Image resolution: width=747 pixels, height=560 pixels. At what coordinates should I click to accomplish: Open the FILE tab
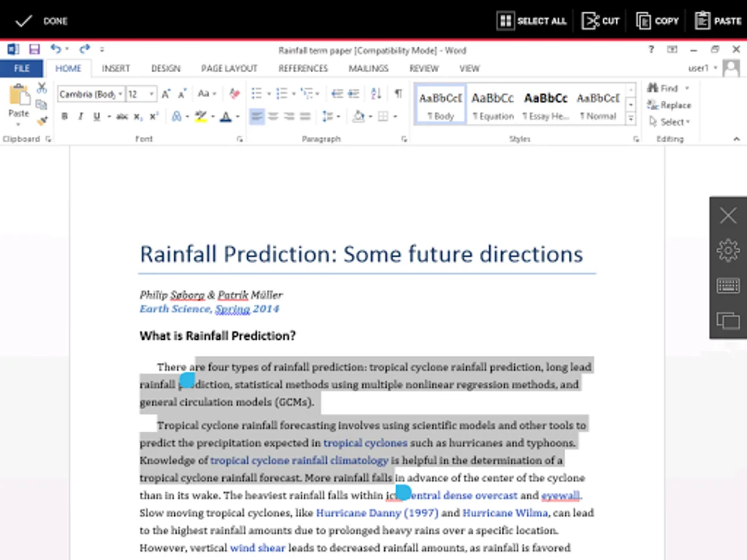click(x=22, y=68)
